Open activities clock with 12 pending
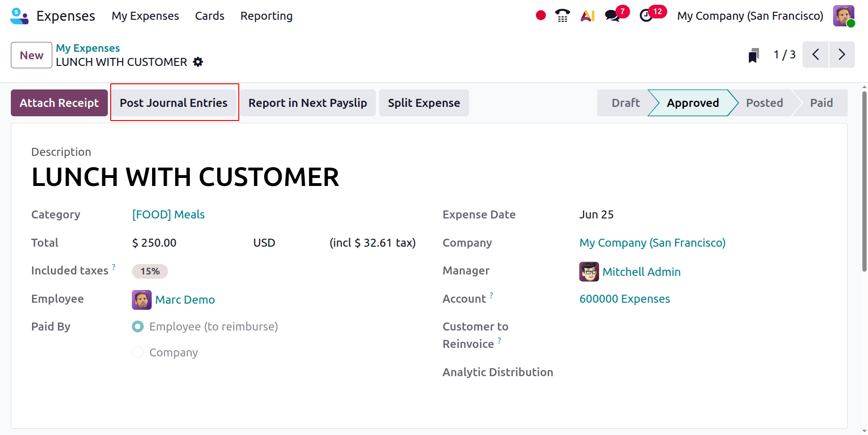868x435 pixels. click(x=652, y=15)
